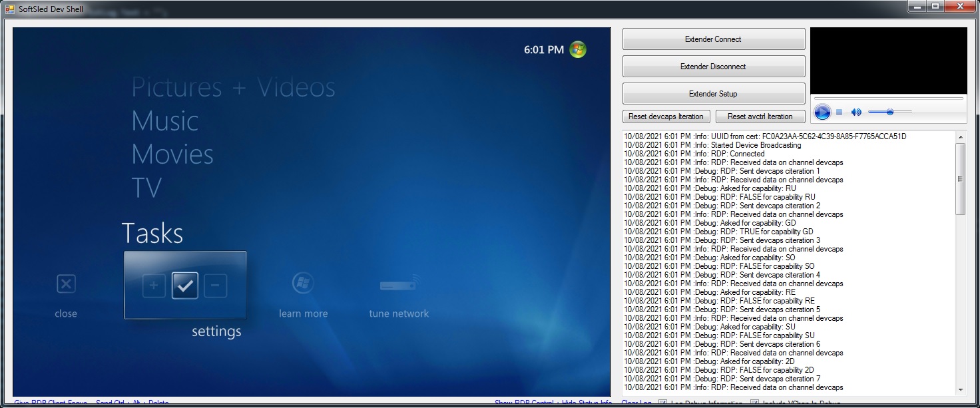Select the Started Device Broadcasting log line
Screen dimensions: 980x408
tap(712, 145)
